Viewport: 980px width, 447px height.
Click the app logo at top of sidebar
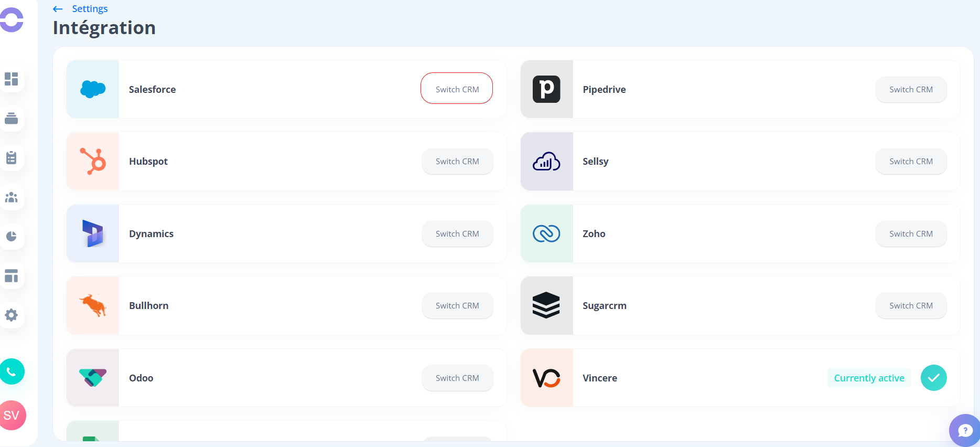[x=11, y=20]
